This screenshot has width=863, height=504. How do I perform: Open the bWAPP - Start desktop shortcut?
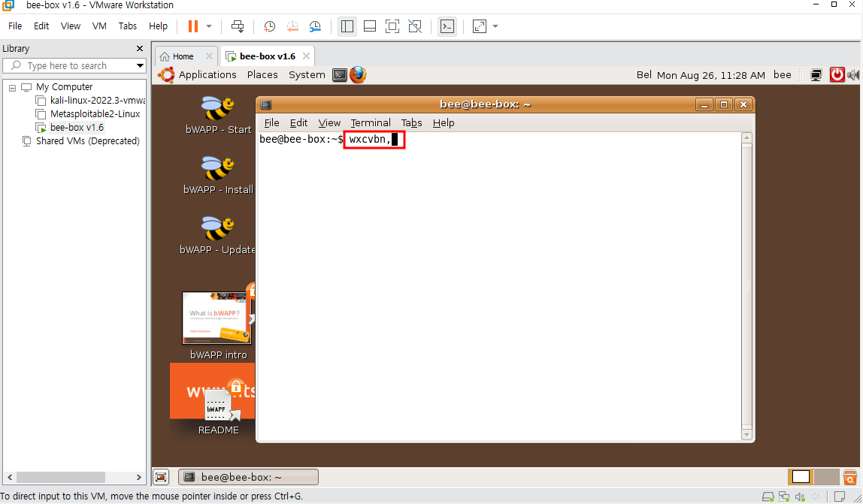[x=218, y=116]
